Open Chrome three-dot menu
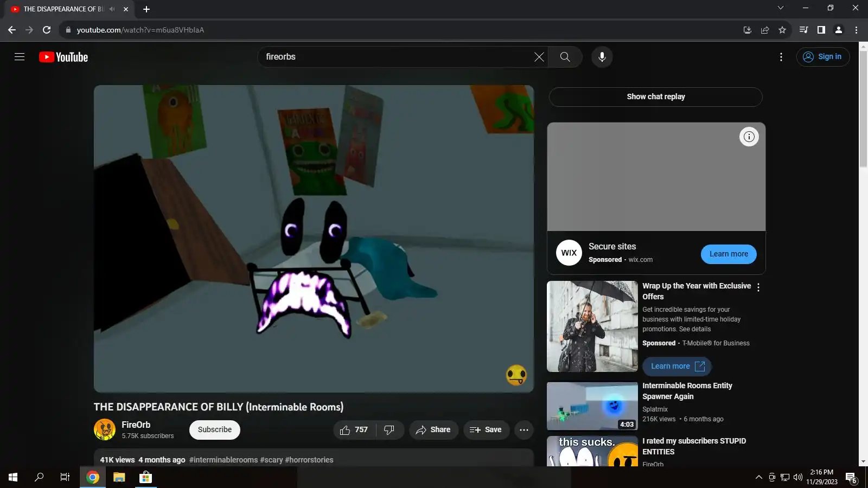This screenshot has width=868, height=488. tap(856, 30)
